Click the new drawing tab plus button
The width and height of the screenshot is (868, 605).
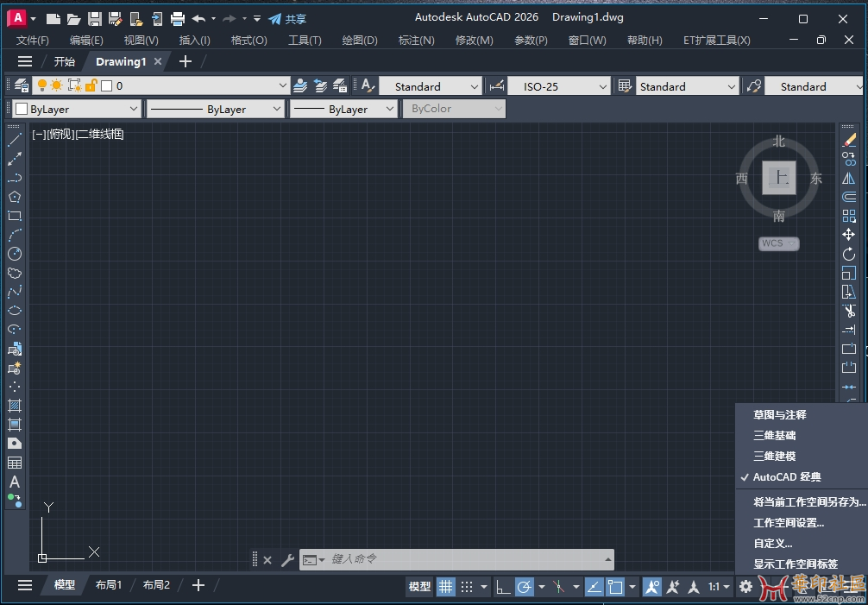click(186, 61)
